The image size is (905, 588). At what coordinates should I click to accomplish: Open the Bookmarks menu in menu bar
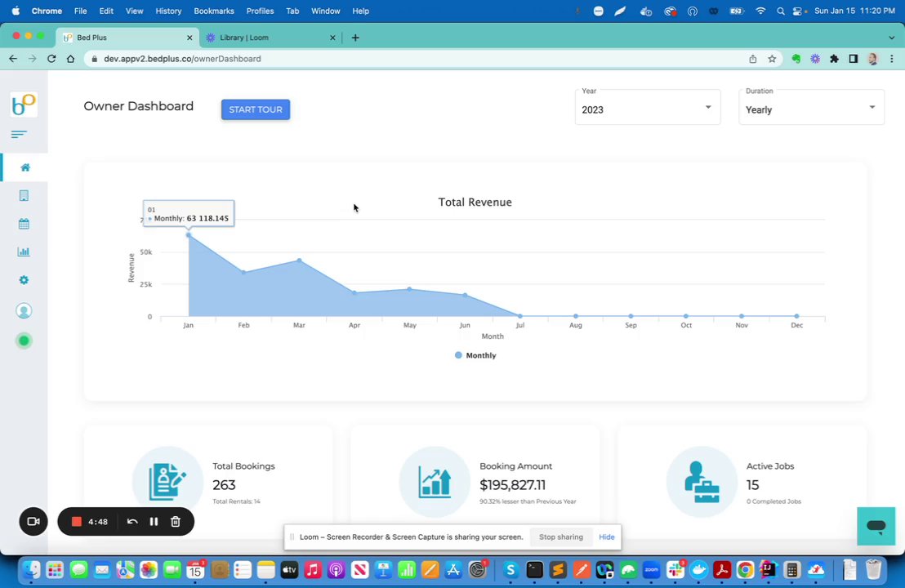213,11
